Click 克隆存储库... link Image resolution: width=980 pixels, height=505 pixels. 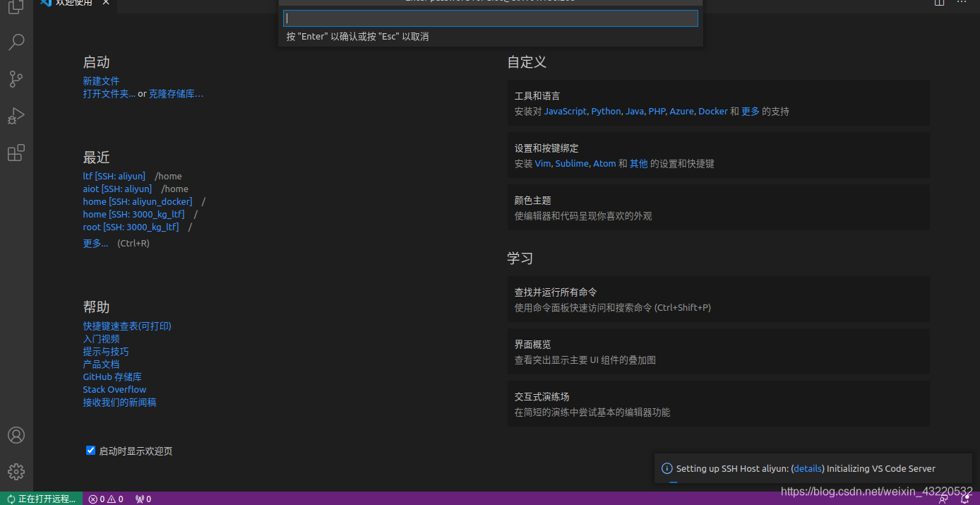(x=176, y=94)
